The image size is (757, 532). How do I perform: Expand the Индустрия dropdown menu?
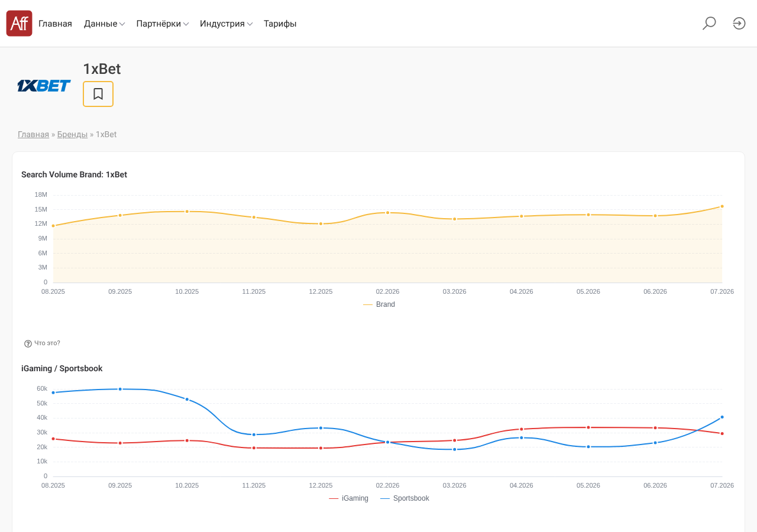pos(227,24)
